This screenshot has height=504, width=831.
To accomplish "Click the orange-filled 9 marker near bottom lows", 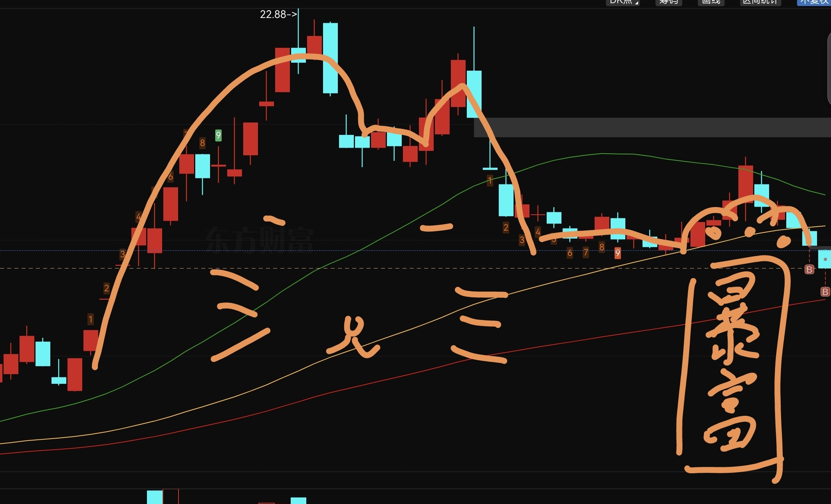I will click(x=617, y=253).
